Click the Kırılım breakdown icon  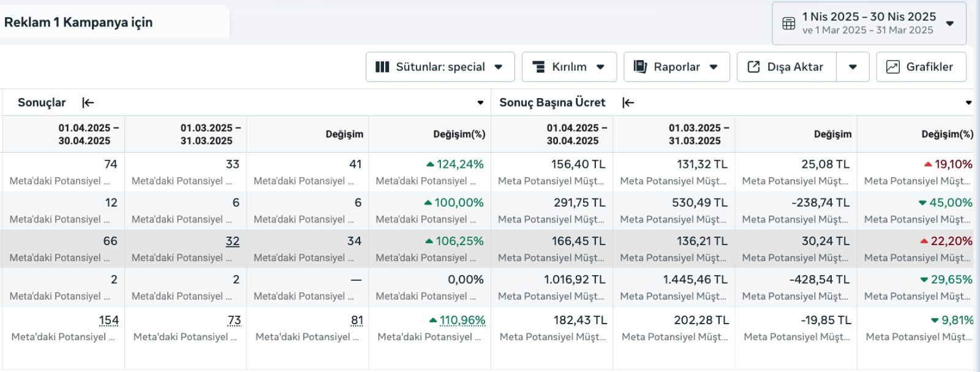tap(539, 67)
